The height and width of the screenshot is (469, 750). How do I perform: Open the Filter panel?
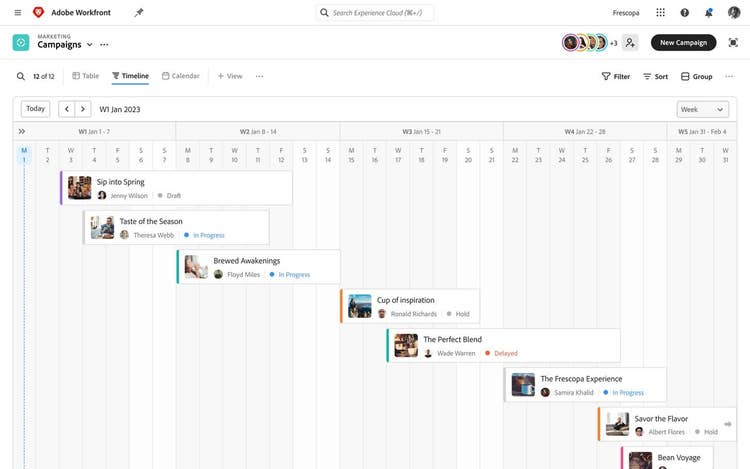click(615, 76)
